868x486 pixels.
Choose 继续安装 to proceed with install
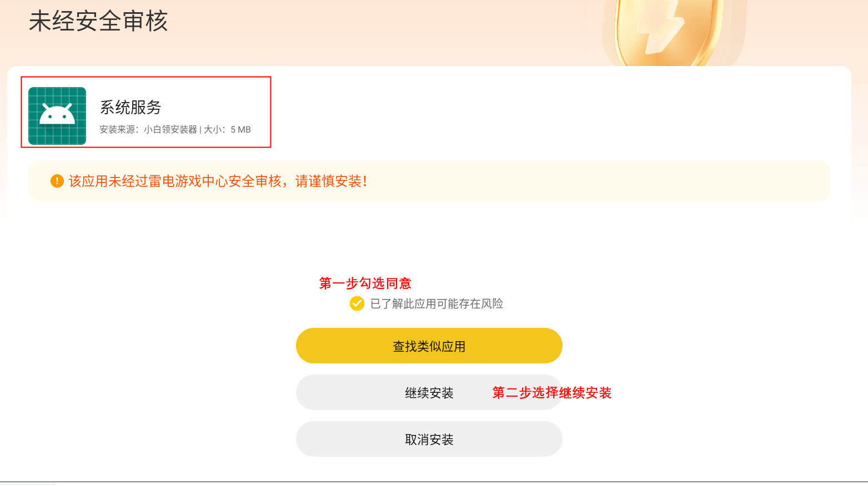[429, 393]
